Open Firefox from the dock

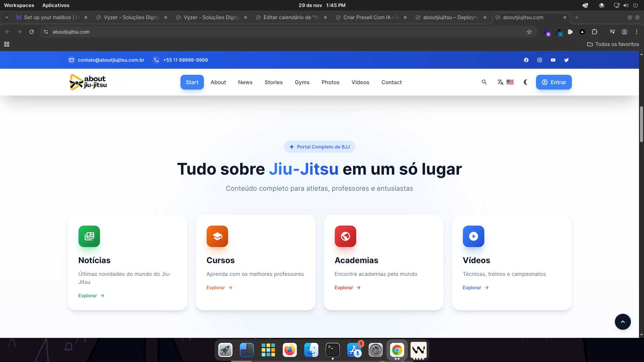[290, 350]
